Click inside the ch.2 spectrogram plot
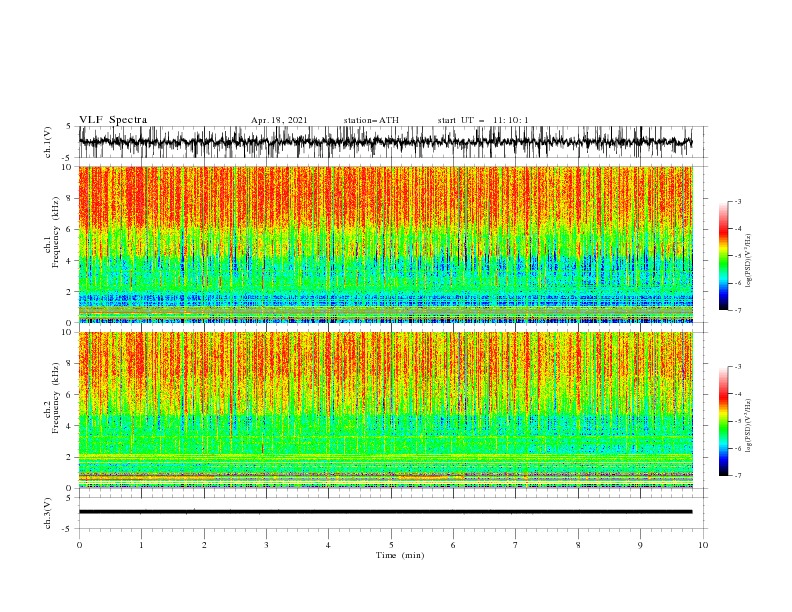The height and width of the screenshot is (612, 792). [x=385, y=410]
